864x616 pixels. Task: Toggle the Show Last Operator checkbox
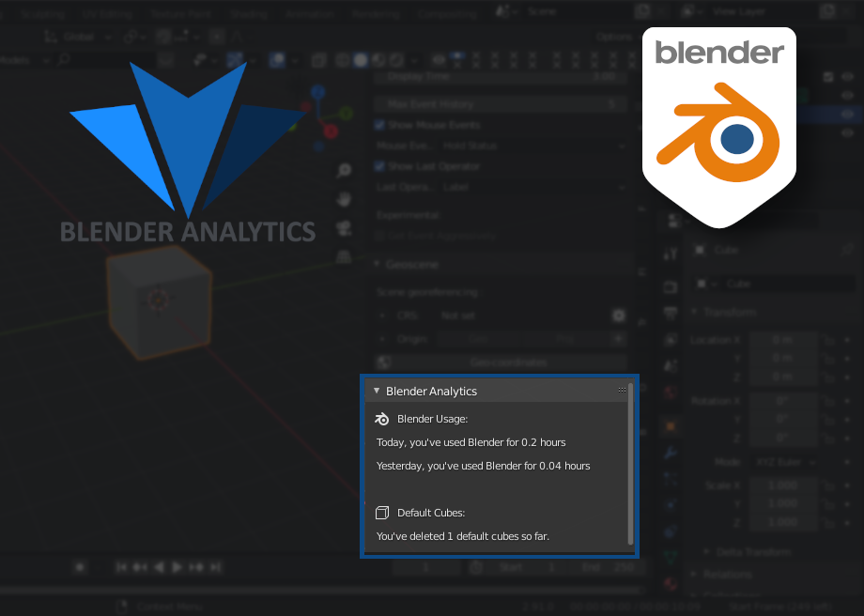[x=379, y=166]
